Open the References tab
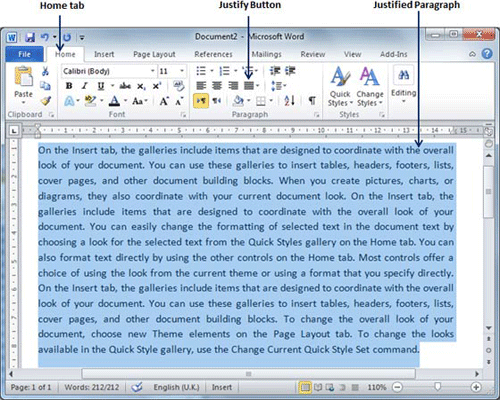The image size is (500, 400). tap(213, 54)
